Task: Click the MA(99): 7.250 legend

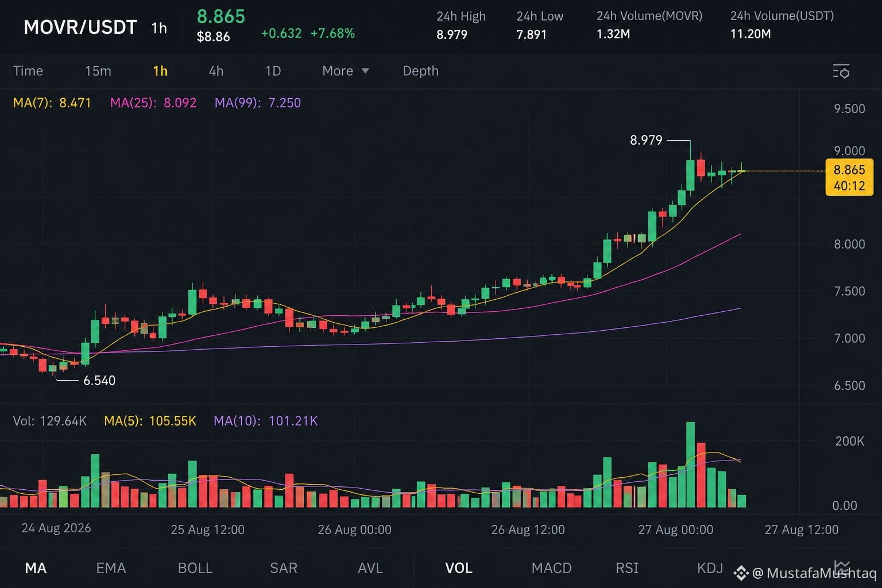Action: pos(258,103)
